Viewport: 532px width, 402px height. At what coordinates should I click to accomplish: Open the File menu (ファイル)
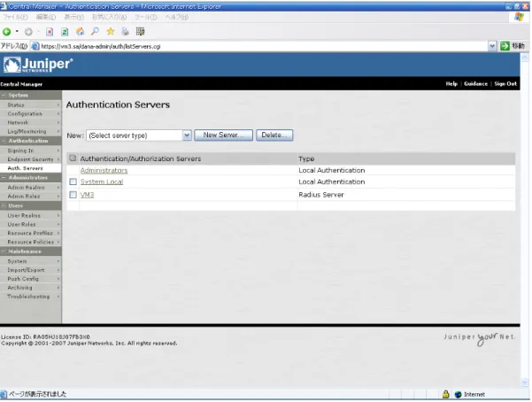(16, 17)
